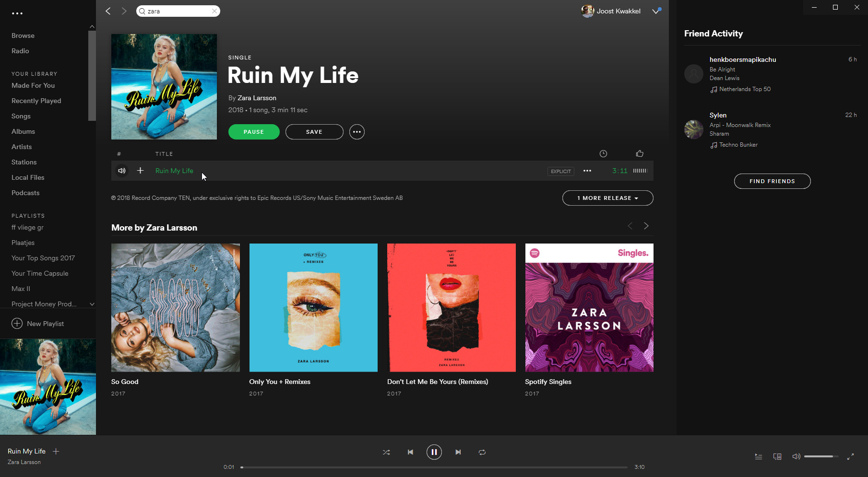Skip to the next track
Viewport: 868px width, 477px height.
(458, 452)
